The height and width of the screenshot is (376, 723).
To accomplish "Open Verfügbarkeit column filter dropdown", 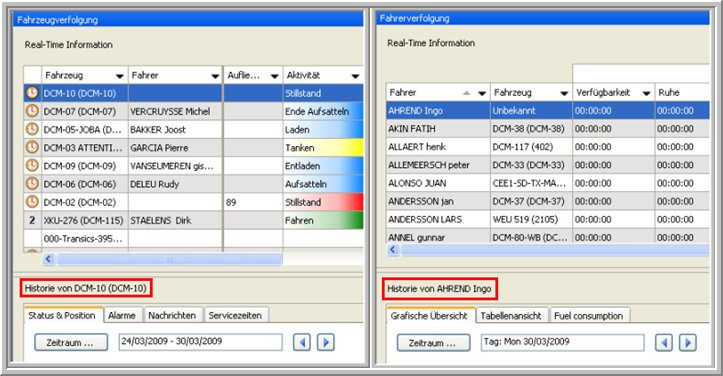I will tap(646, 93).
